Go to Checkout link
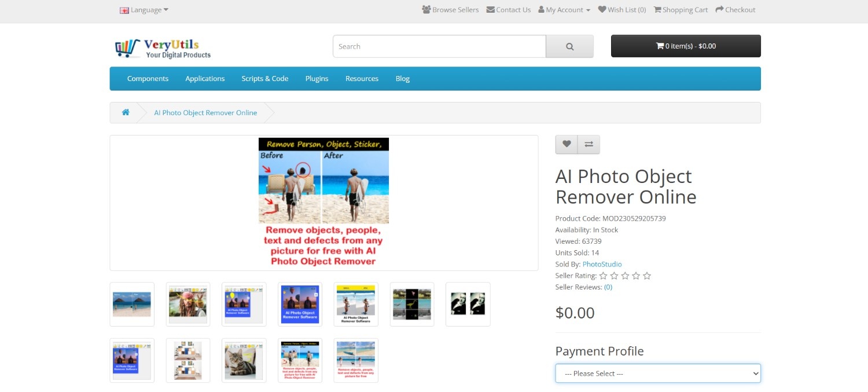868x392 pixels. (x=735, y=10)
